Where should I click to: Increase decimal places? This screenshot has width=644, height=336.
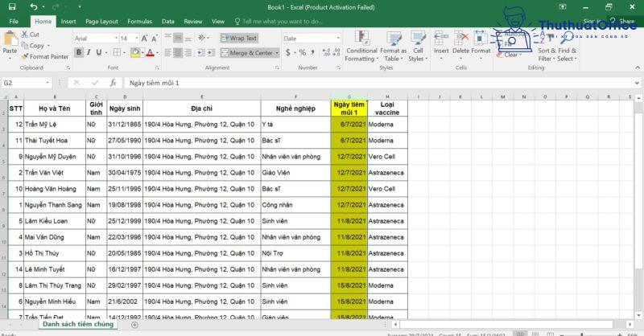point(326,52)
